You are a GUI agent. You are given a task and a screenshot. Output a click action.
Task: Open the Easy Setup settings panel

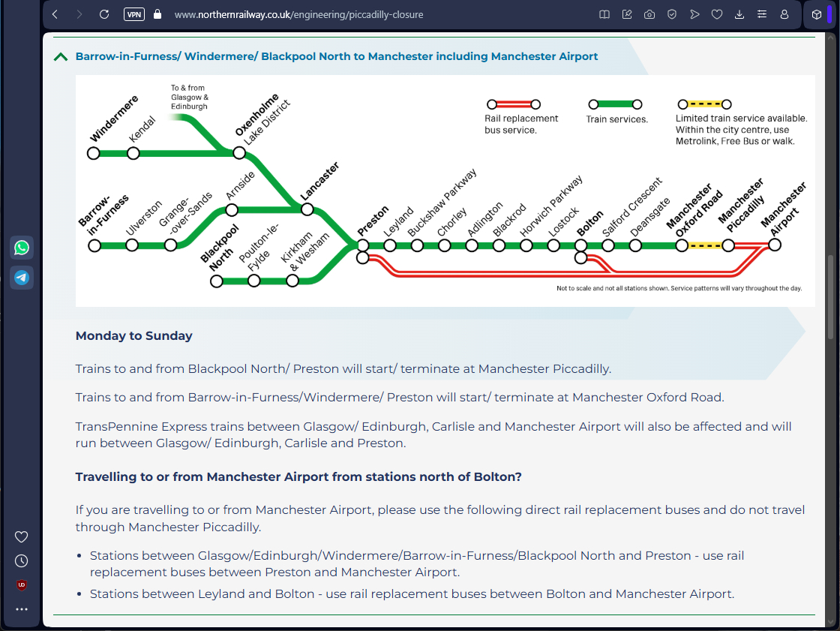point(762,14)
